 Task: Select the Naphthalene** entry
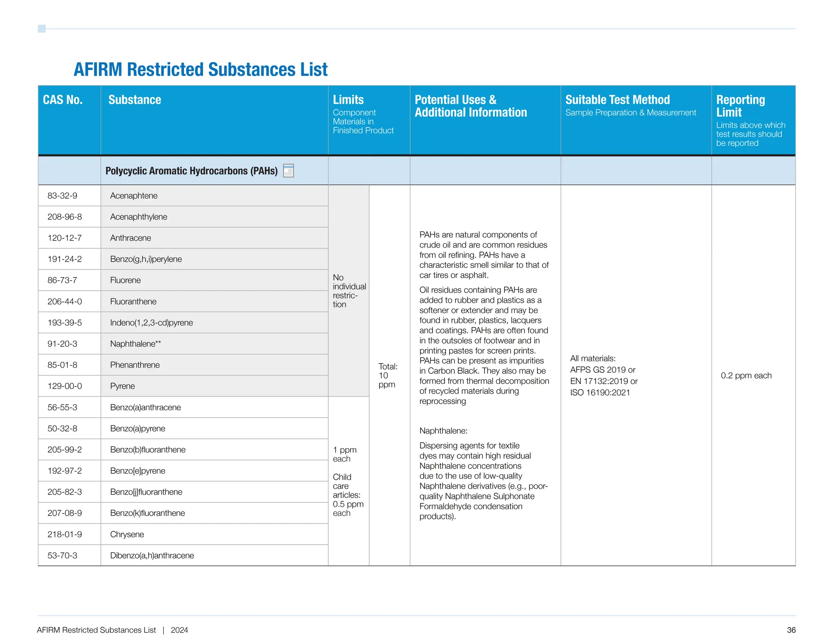click(x=135, y=344)
